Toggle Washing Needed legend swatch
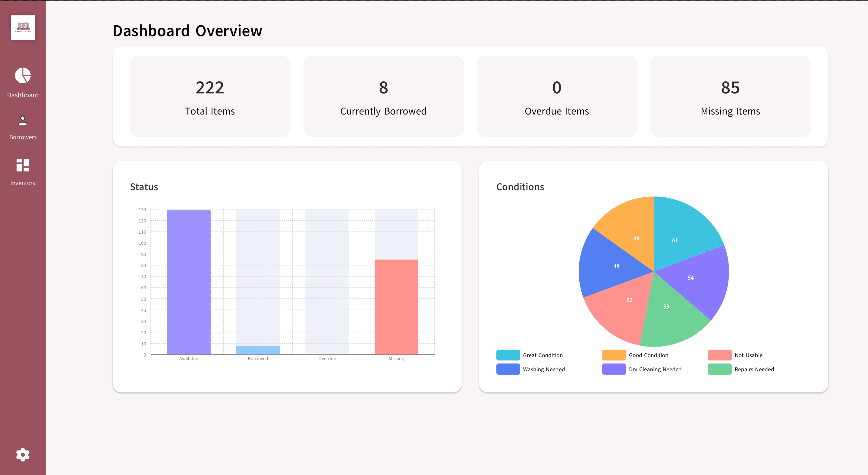This screenshot has width=868, height=475. point(508,369)
